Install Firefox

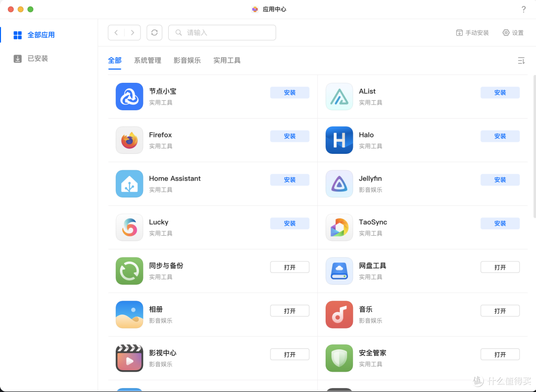[x=289, y=136]
